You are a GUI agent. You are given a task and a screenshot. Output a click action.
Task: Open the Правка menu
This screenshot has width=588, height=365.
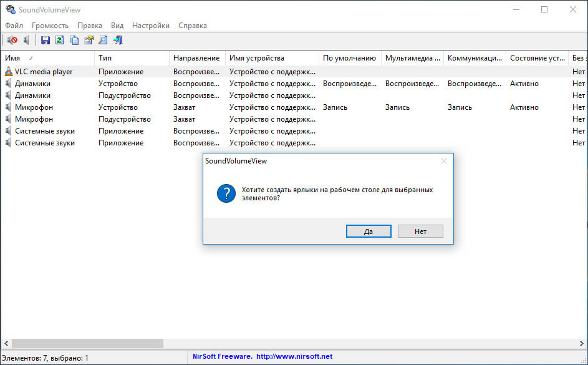click(90, 26)
